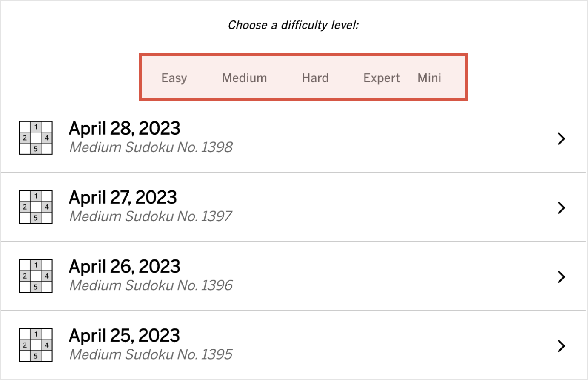The width and height of the screenshot is (588, 380).
Task: Open Medium Sudoku No. 1395
Action: [x=151, y=354]
